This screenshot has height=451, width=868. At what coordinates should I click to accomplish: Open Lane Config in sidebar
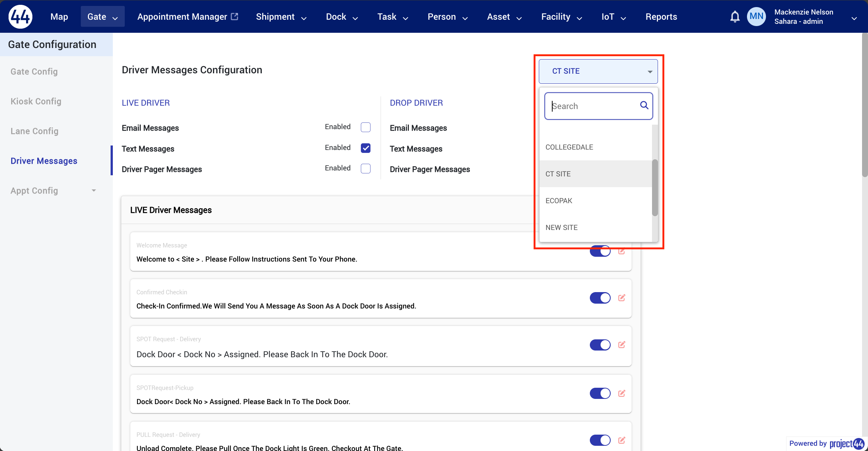(35, 131)
